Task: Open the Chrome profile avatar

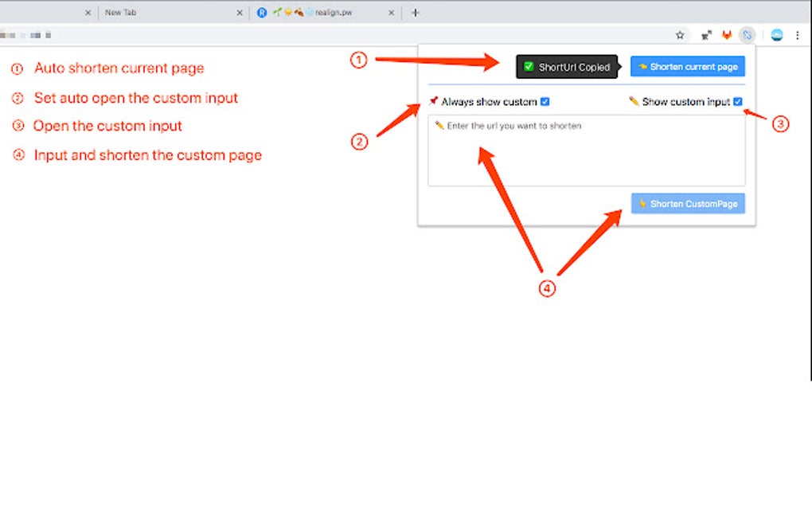Action: coord(775,35)
